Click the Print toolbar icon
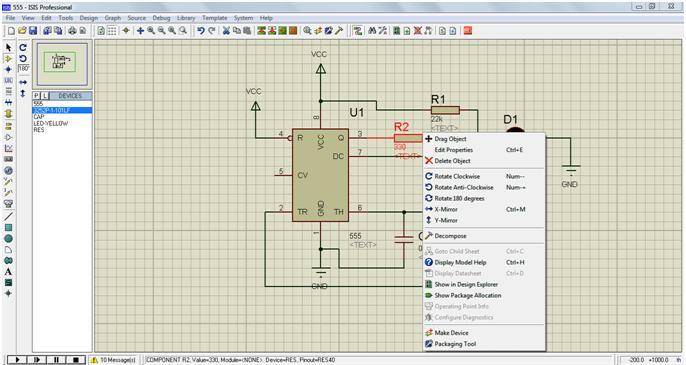 [72, 31]
